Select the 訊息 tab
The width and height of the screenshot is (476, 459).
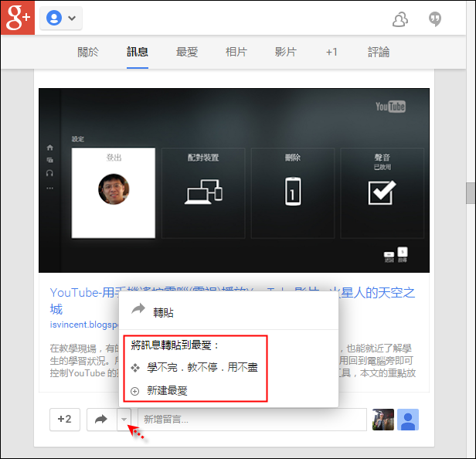138,52
